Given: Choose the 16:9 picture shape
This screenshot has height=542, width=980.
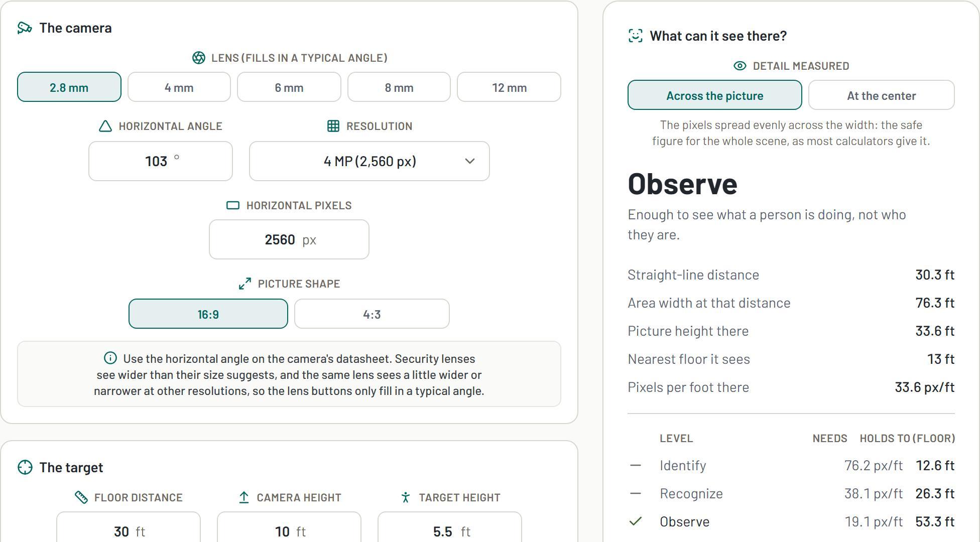Looking at the screenshot, I should click(208, 314).
